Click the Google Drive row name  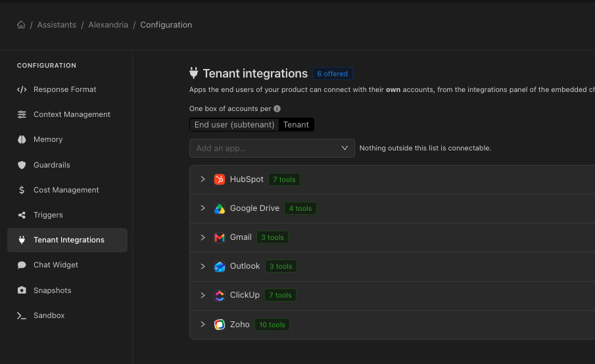click(254, 208)
